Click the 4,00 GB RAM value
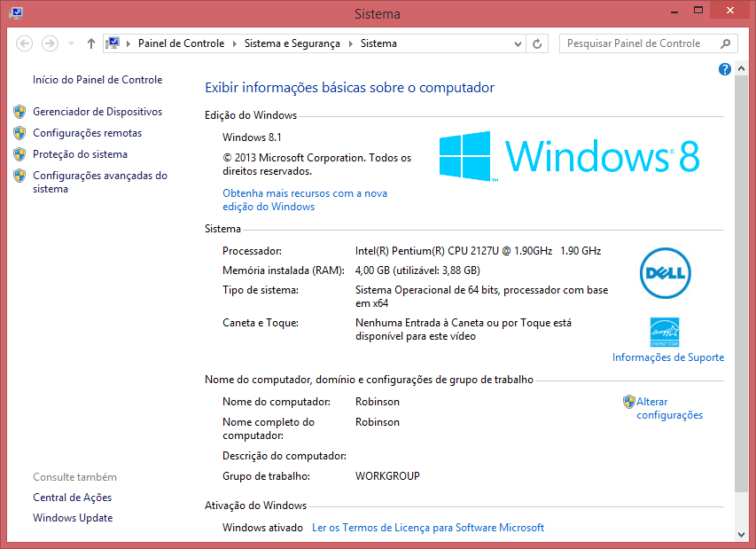 417,271
